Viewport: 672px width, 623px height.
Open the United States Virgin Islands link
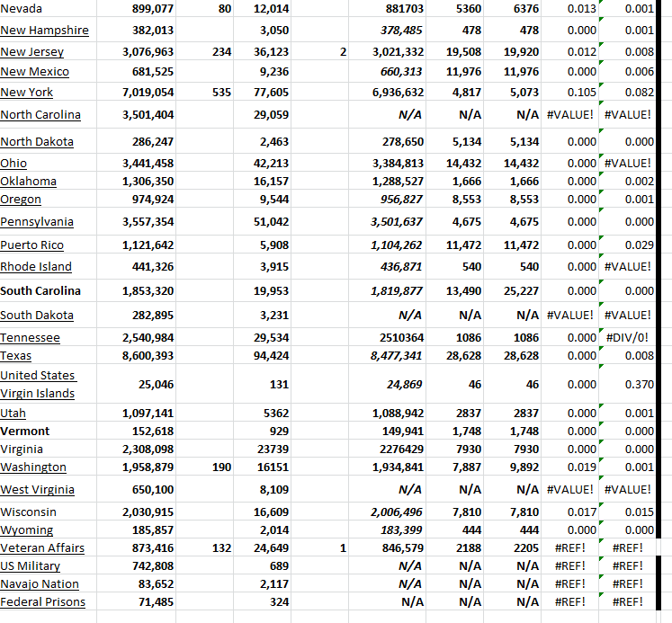point(38,384)
